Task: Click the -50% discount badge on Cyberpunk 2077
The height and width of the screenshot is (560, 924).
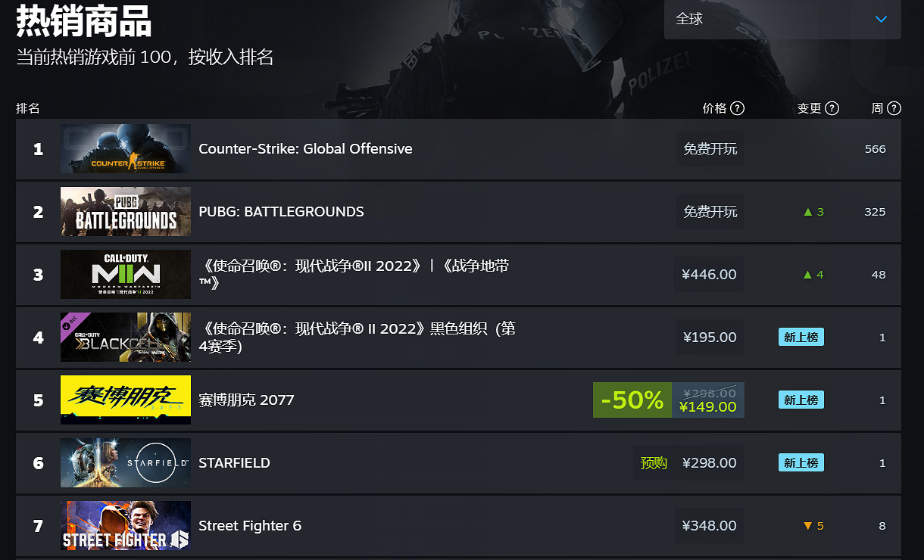Action: click(x=632, y=400)
